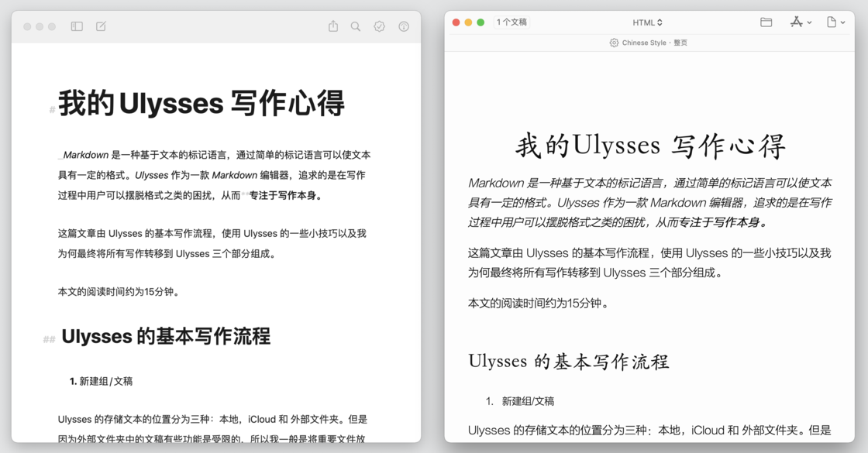This screenshot has height=453, width=868.
Task: Click the editor title '我的 Ulysses 写作心得'
Action: click(201, 104)
